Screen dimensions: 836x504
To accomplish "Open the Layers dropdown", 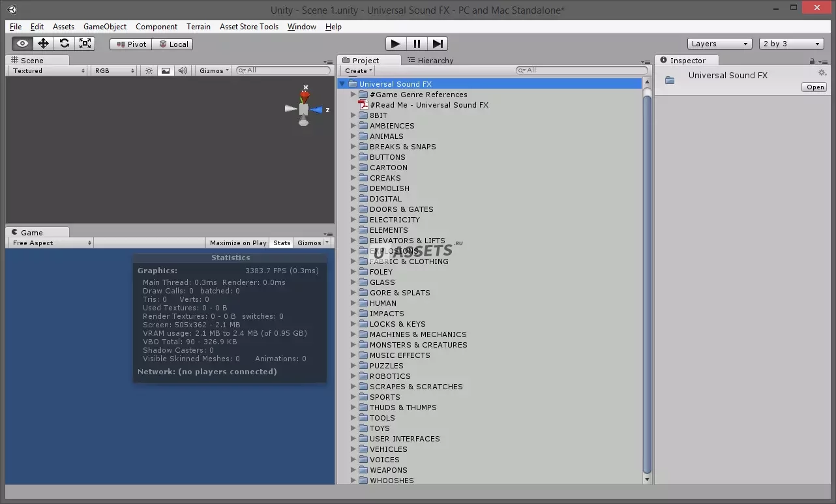I will click(719, 44).
